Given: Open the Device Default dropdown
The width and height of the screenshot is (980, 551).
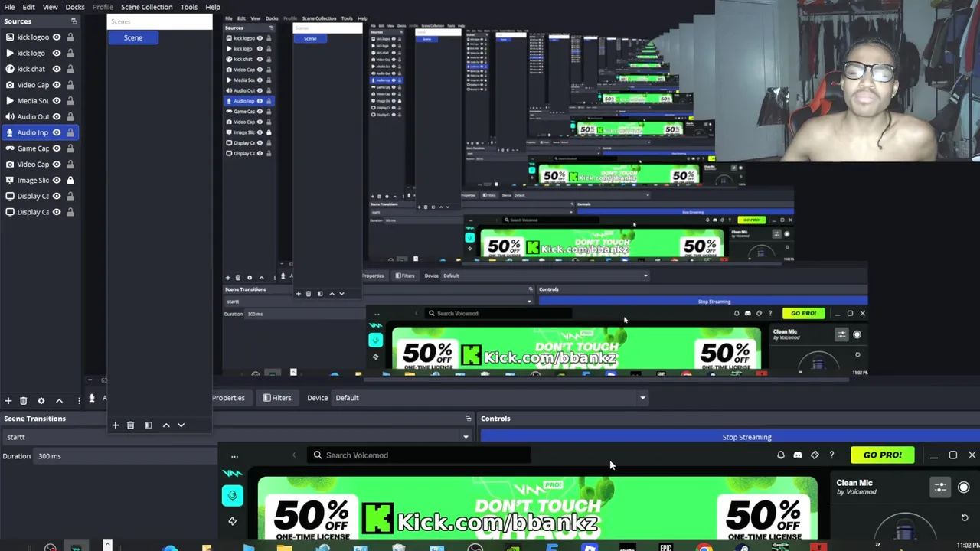Looking at the screenshot, I should pos(488,398).
